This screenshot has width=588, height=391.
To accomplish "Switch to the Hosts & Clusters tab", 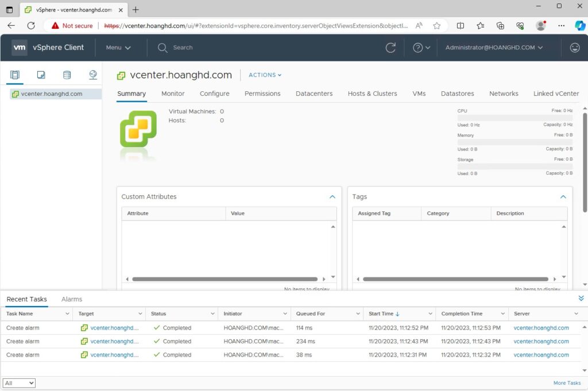I will pos(372,94).
